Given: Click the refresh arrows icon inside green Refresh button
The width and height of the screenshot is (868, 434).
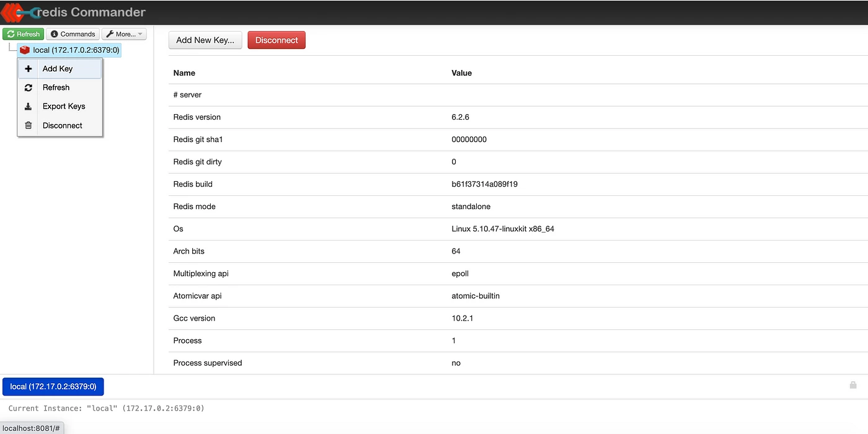Looking at the screenshot, I should [11, 33].
